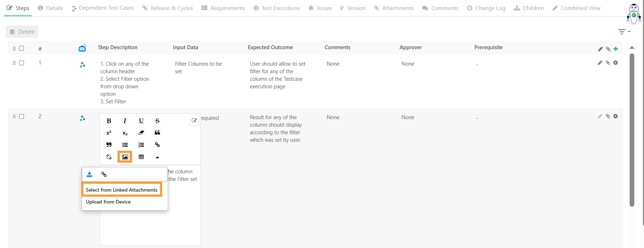Open the Requirements tab
Image resolution: width=644 pixels, height=248 pixels.
tap(223, 8)
